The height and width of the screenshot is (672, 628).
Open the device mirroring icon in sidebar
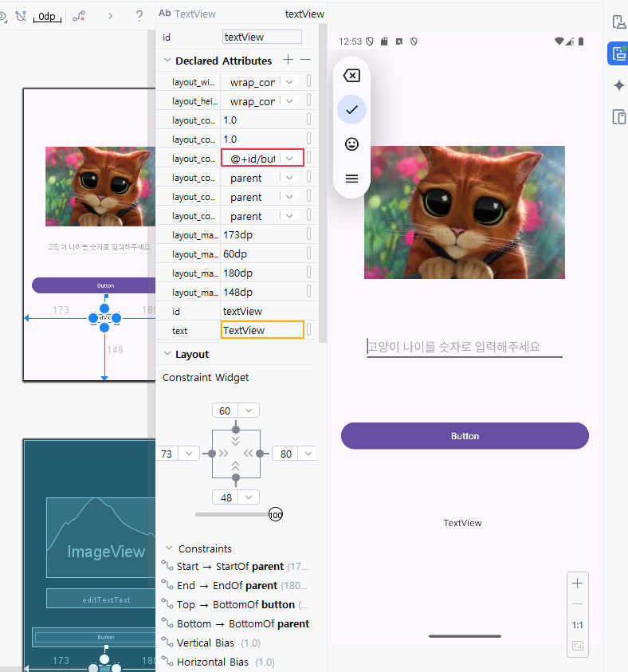pos(619,117)
